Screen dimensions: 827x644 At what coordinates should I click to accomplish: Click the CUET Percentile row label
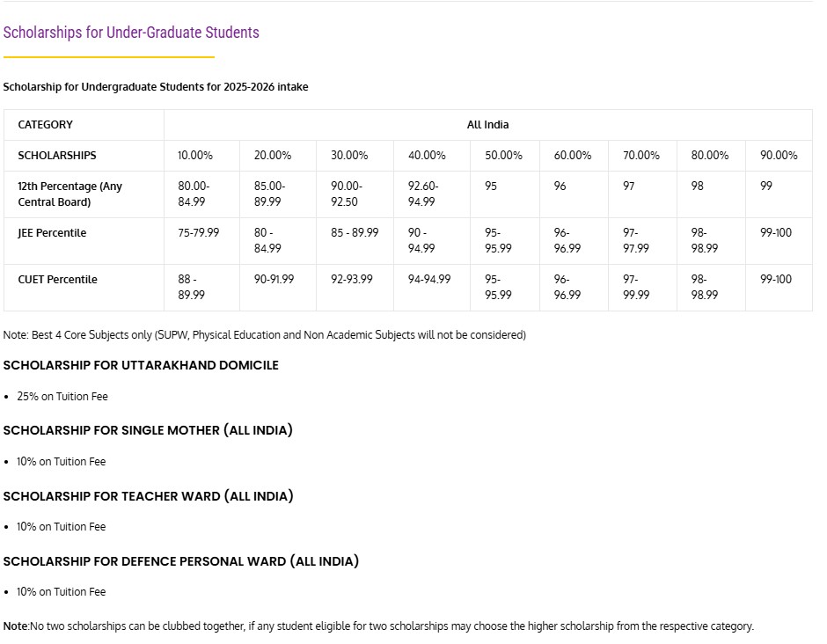coord(84,288)
